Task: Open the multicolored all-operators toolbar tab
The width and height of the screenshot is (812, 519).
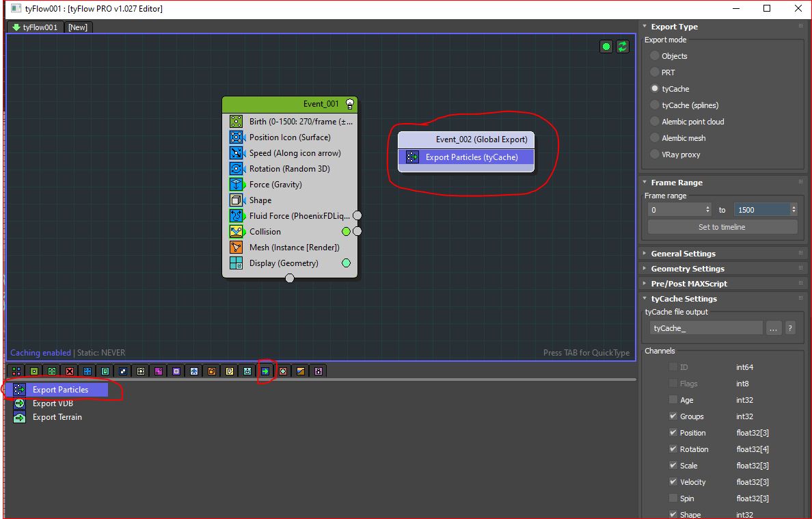Action: pos(16,371)
